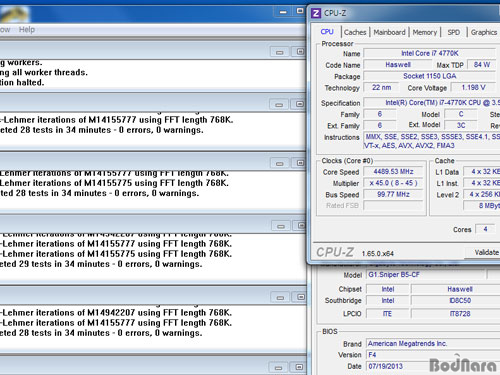The image size is (500, 375).
Task: Switch to the Caches tab in CPU-Z
Action: point(355,32)
